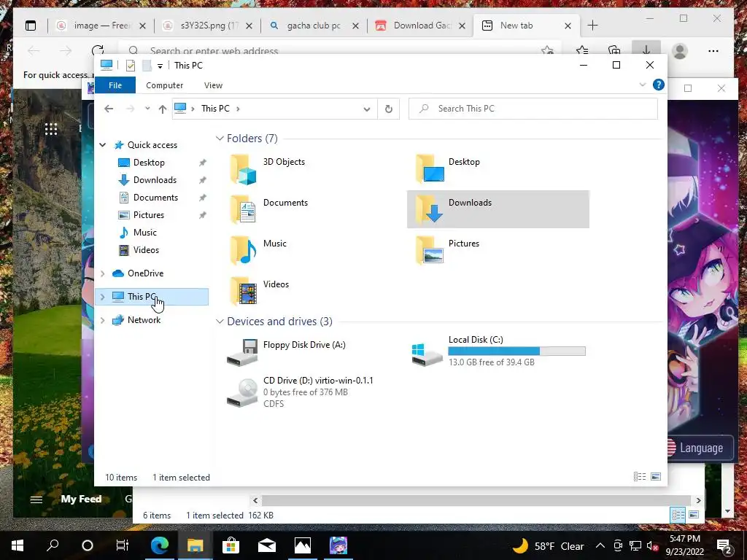Open the Desktop folder in Folders group

click(x=448, y=169)
